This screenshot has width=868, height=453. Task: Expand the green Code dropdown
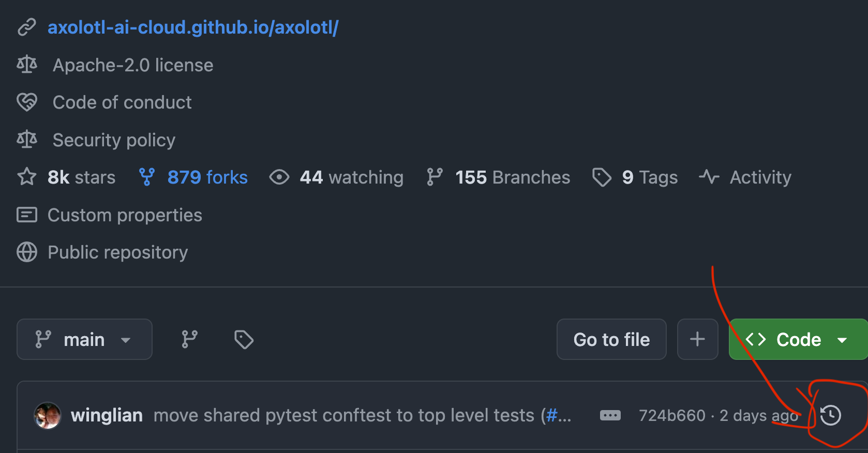click(x=798, y=339)
